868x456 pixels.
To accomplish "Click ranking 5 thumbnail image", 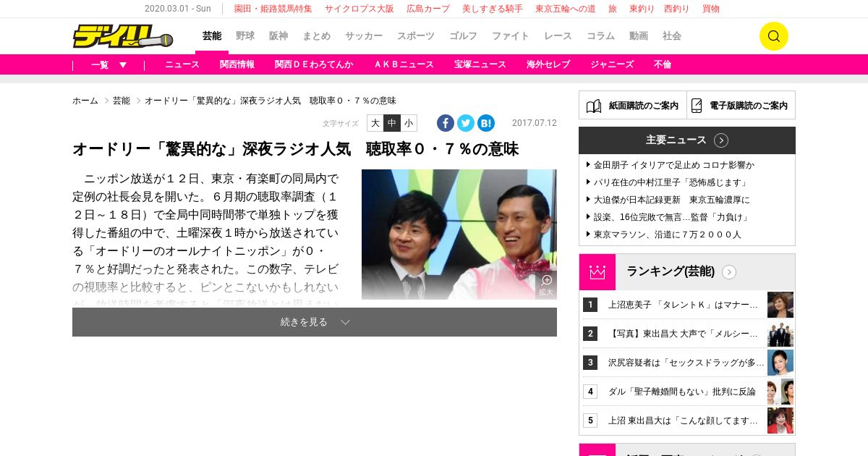I will click(x=780, y=421).
